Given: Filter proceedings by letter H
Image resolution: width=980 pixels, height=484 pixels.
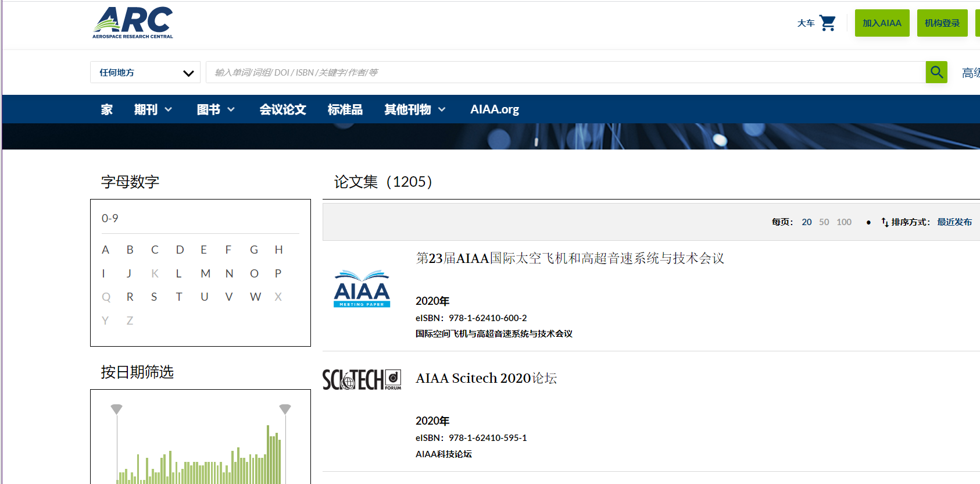Looking at the screenshot, I should click(279, 250).
